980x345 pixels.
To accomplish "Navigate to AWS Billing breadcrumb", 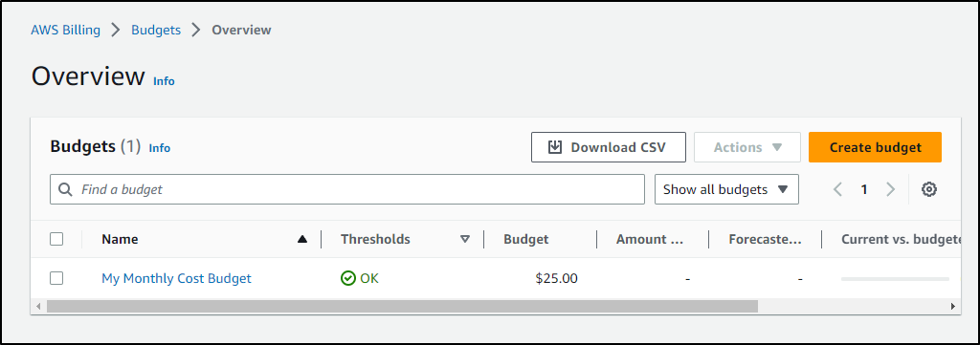I will click(x=66, y=30).
